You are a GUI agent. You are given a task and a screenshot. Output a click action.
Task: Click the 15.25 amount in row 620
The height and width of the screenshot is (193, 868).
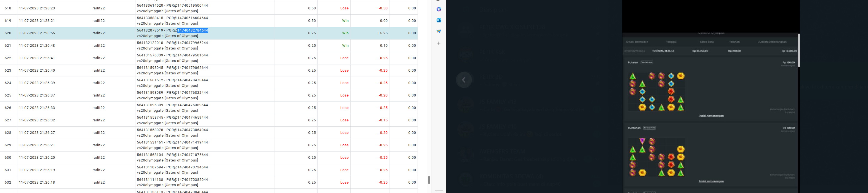click(x=383, y=33)
